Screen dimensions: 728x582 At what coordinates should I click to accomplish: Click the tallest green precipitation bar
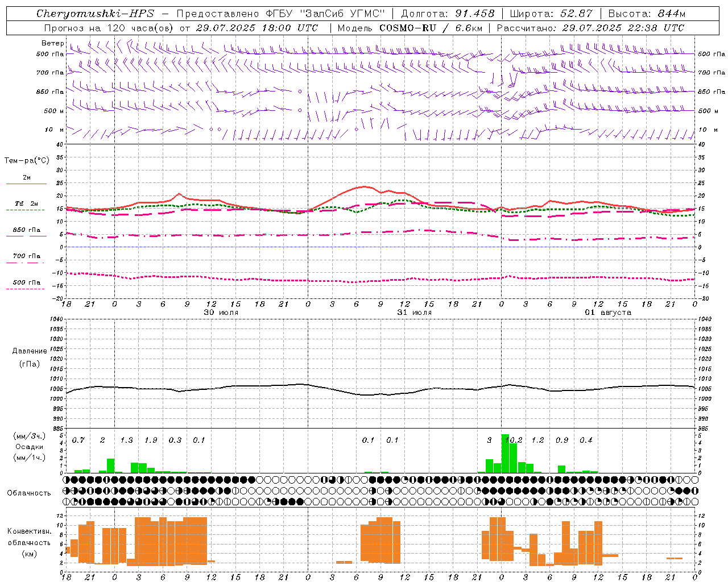click(x=505, y=454)
